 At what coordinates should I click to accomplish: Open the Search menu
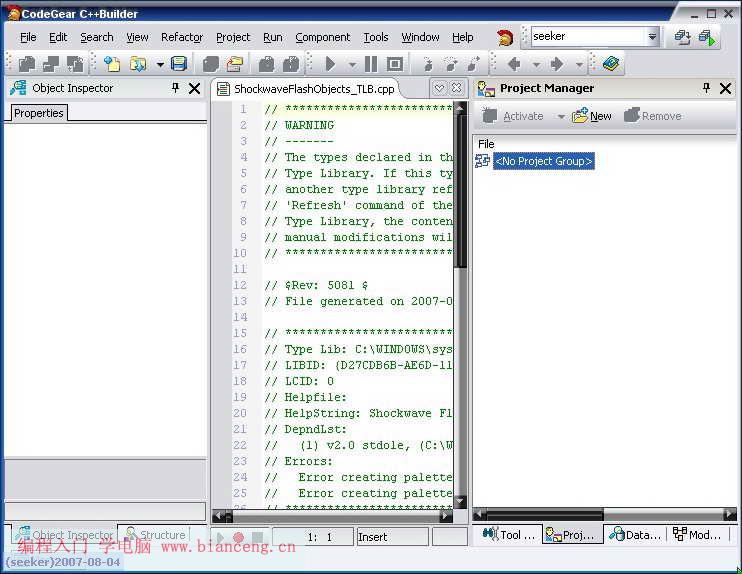pyautogui.click(x=97, y=37)
